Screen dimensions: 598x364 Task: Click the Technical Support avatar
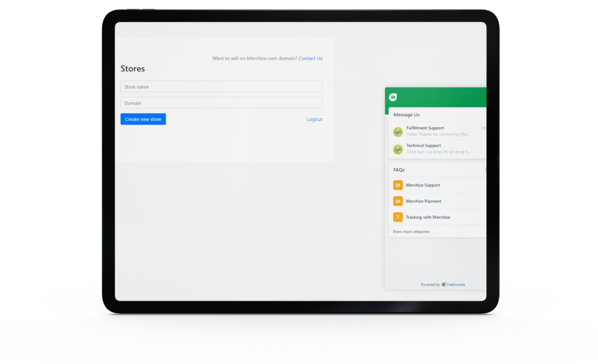point(398,149)
